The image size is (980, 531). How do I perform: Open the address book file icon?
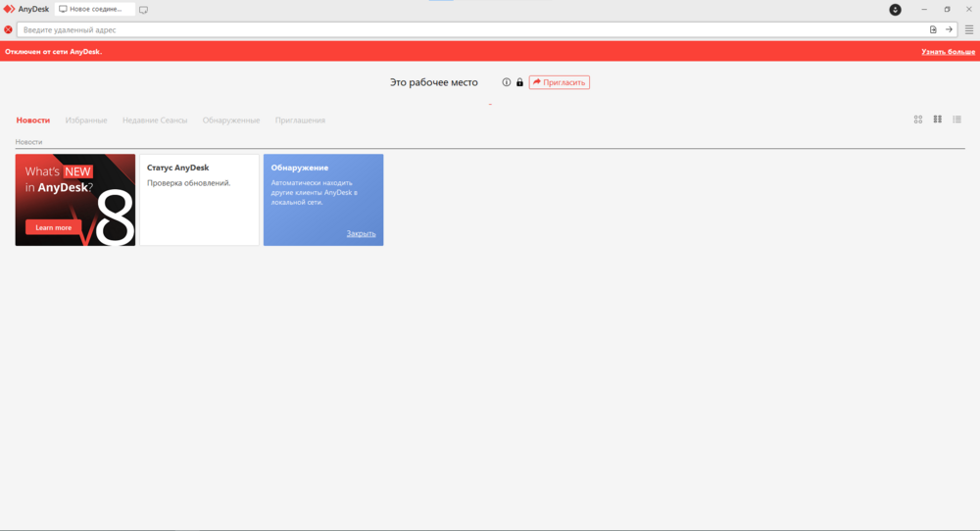coord(933,29)
